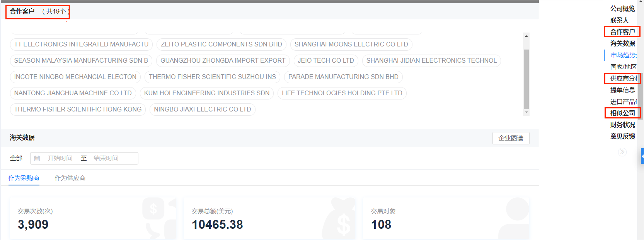Select THERMO FISHER SCIENTIFIC SUZHOU INS tag
This screenshot has height=240, width=644.
(212, 77)
